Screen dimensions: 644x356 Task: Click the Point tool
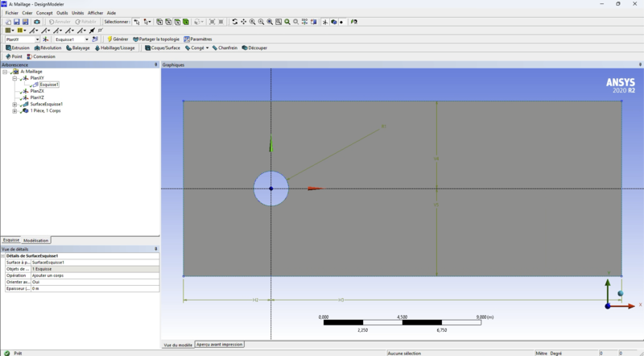click(x=14, y=56)
